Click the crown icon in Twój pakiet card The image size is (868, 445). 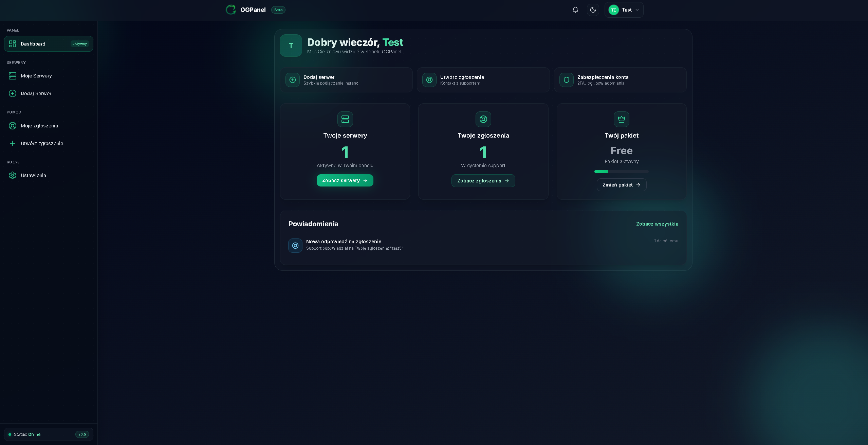[x=622, y=119]
